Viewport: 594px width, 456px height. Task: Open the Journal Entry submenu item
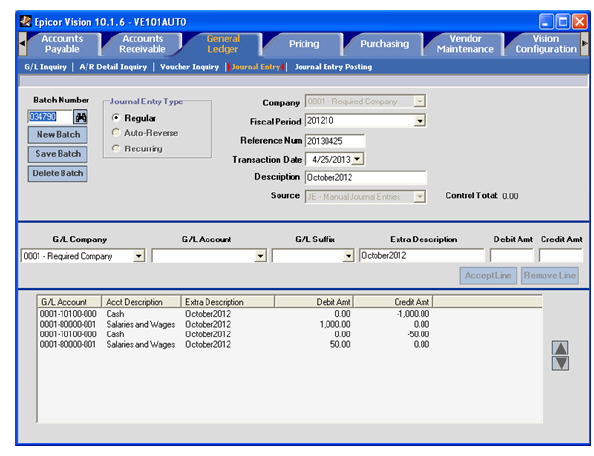click(256, 67)
